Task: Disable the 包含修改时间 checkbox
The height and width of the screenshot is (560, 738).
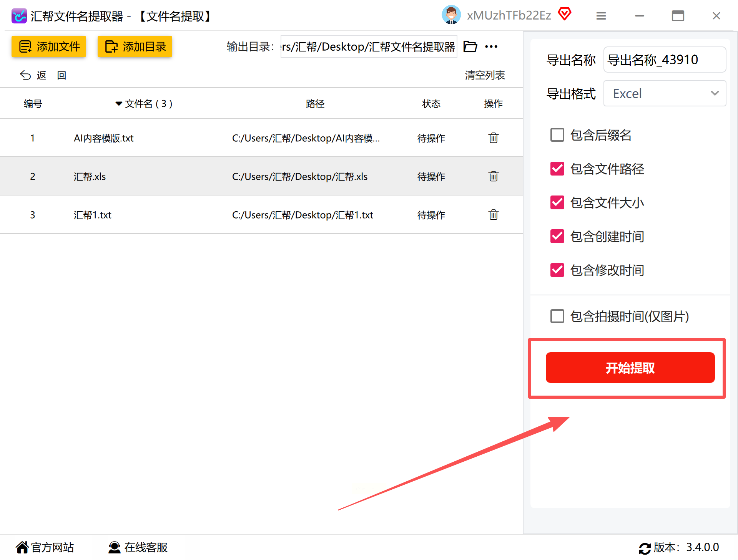Action: [x=557, y=270]
